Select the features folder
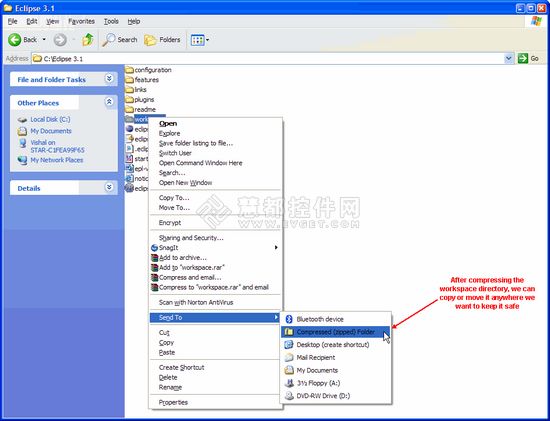550x421 pixels. pos(142,80)
